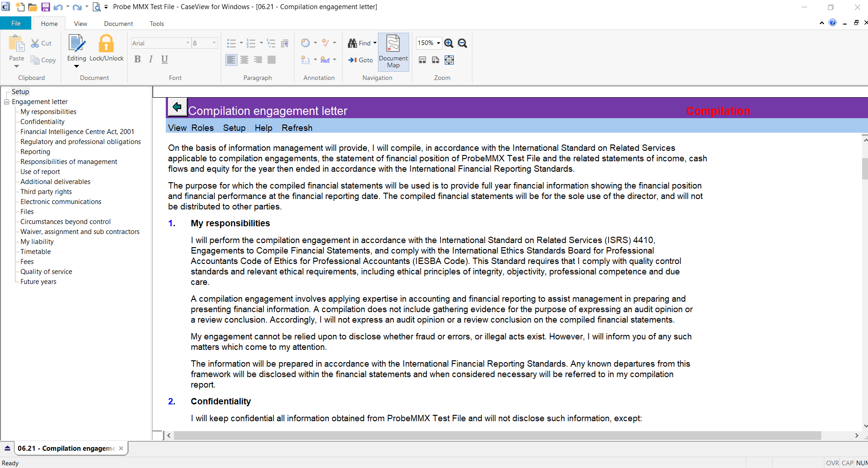868x468 pixels.
Task: Switch to the View ribbon tab
Action: tap(80, 24)
